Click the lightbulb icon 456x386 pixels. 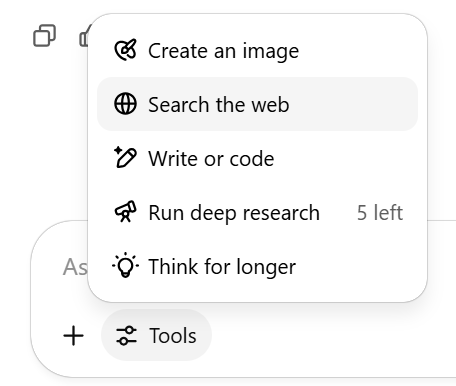[x=125, y=266]
